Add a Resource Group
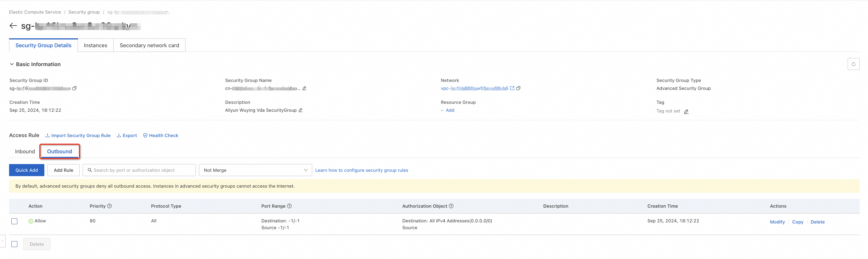Viewport: 868px width, 259px height. click(450, 110)
